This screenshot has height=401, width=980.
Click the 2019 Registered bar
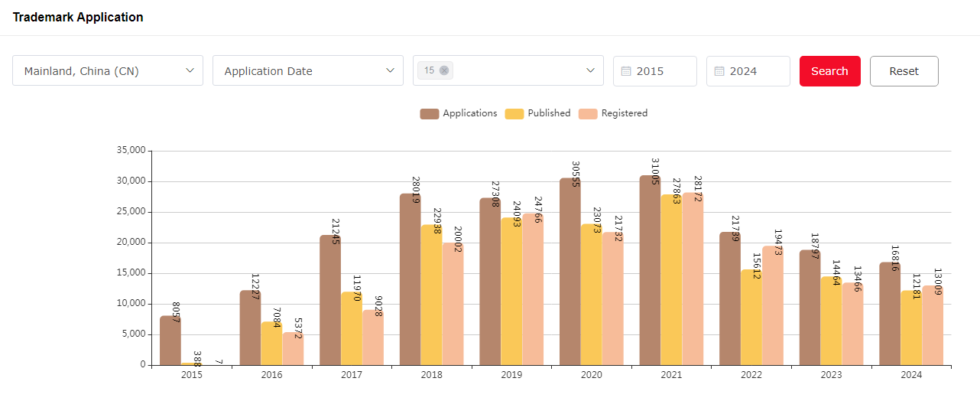point(533,289)
